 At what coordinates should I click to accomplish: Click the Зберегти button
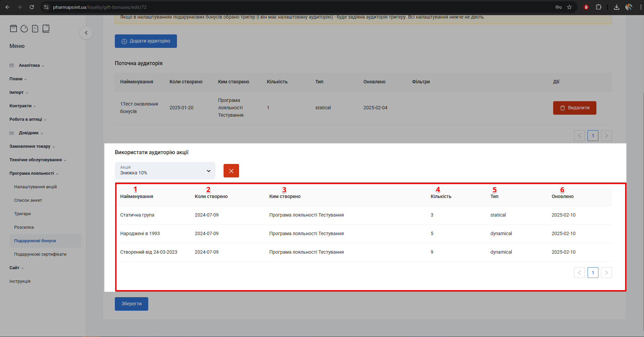tap(131, 304)
